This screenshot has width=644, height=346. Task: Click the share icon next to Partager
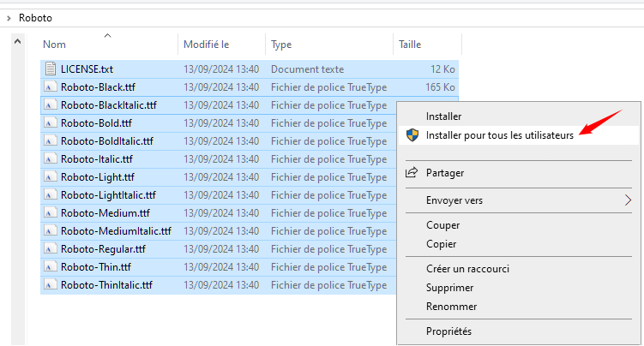coord(412,172)
